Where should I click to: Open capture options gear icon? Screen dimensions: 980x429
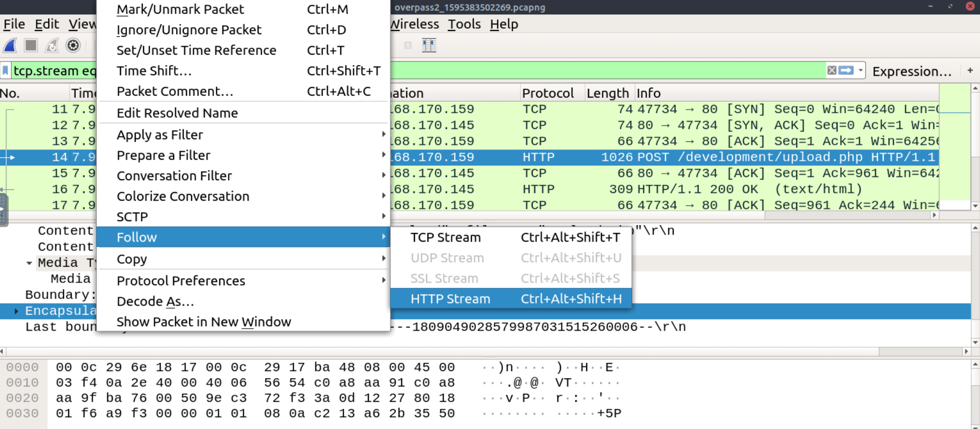click(73, 46)
